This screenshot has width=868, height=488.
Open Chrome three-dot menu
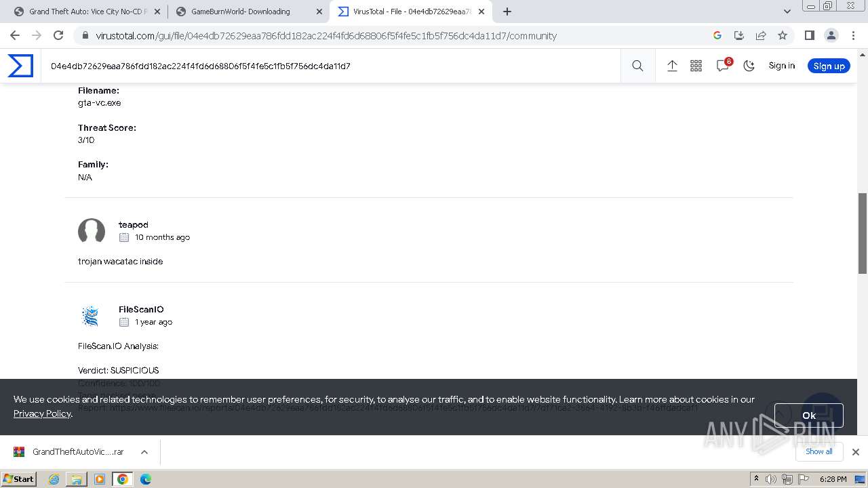(853, 35)
